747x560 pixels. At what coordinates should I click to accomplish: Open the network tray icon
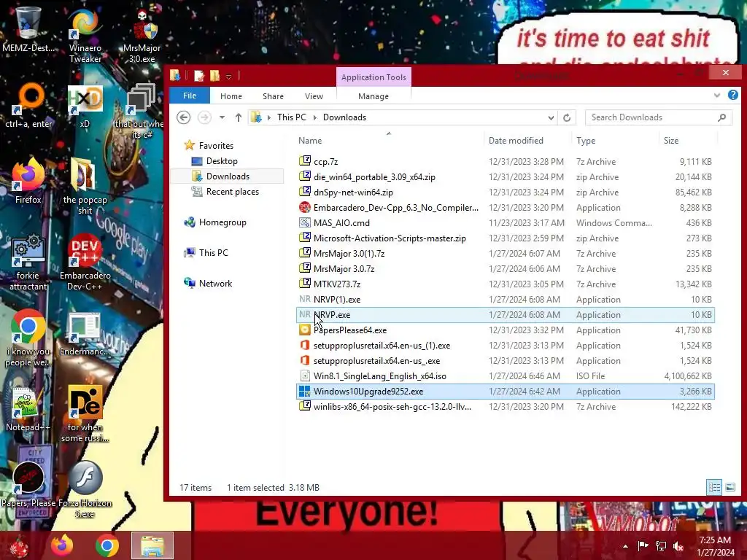tap(661, 546)
